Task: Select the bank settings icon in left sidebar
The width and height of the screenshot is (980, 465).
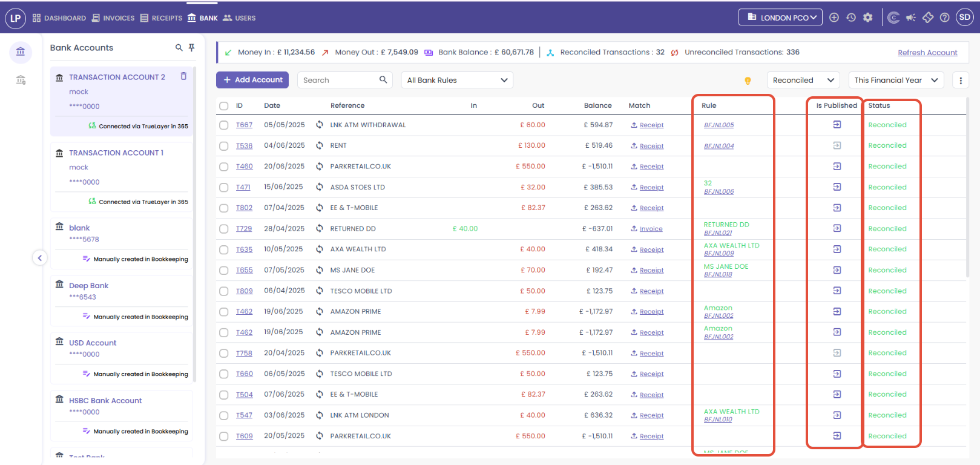Action: click(21, 80)
